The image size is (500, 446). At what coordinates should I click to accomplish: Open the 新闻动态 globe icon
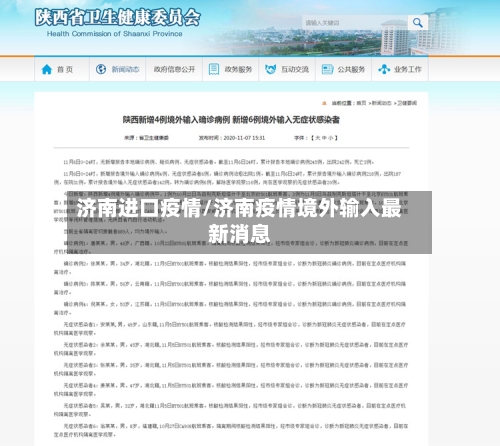point(101,69)
